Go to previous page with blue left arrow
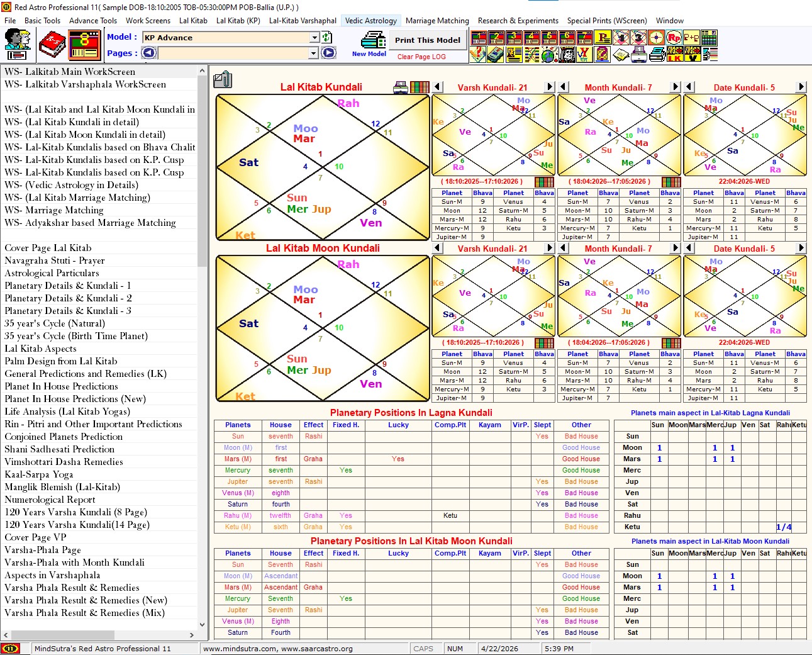The image size is (812, 655). (x=149, y=53)
